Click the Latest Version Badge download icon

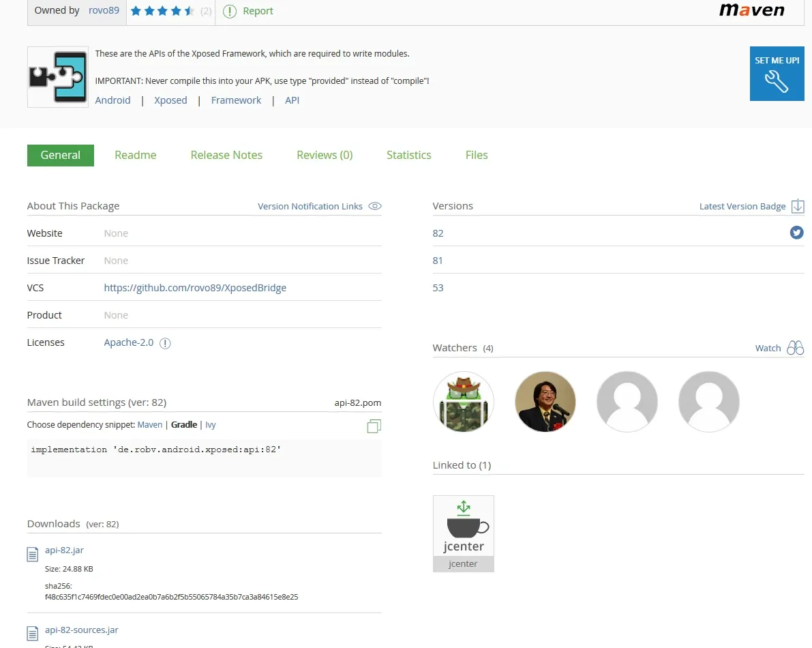coord(798,206)
